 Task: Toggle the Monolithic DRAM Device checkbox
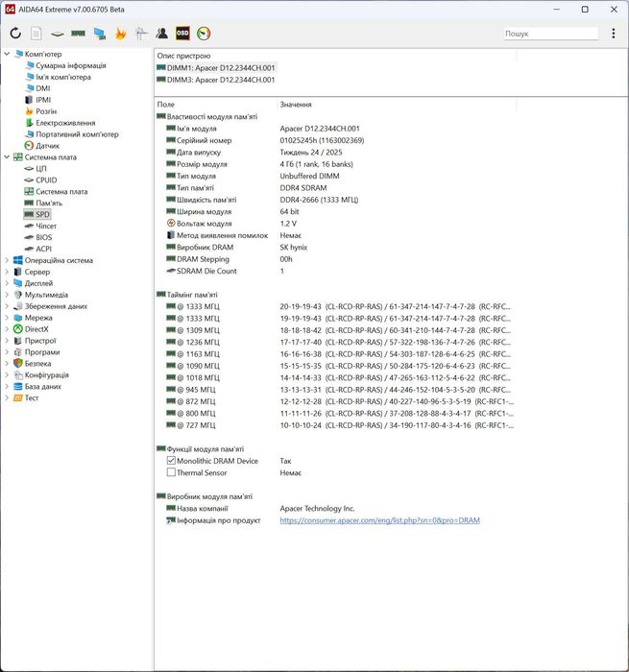point(171,461)
